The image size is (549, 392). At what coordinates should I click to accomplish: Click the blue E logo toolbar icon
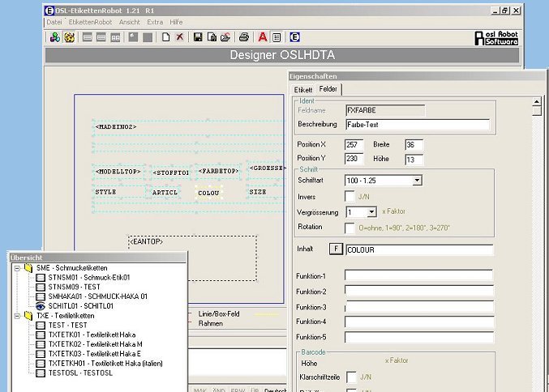click(295, 37)
